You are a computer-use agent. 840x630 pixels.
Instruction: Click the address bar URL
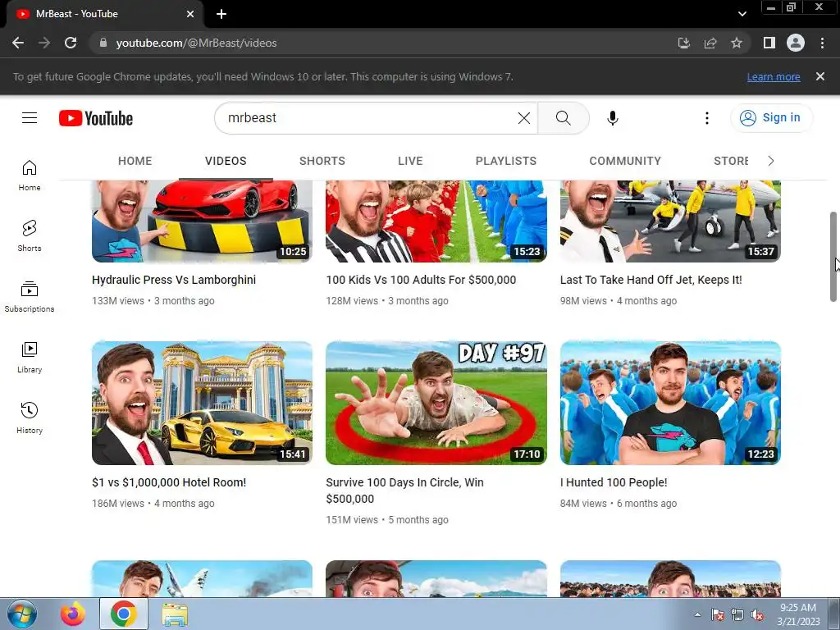click(x=196, y=43)
